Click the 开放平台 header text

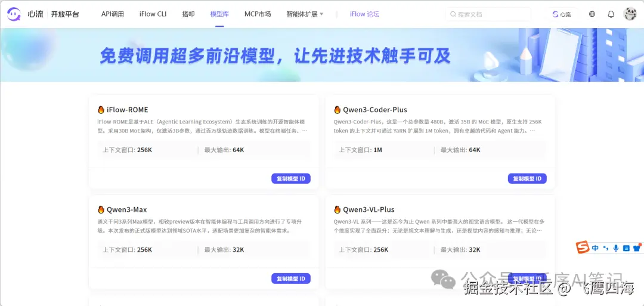(65, 14)
